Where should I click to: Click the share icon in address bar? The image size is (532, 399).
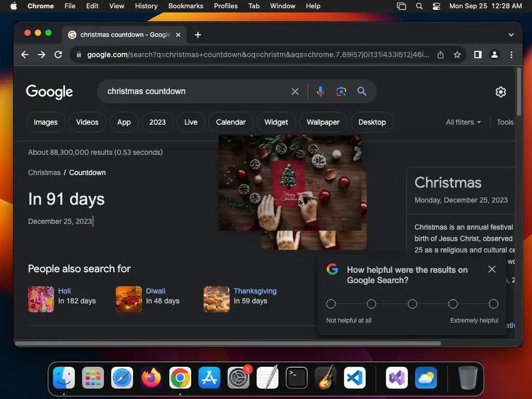[x=441, y=55]
